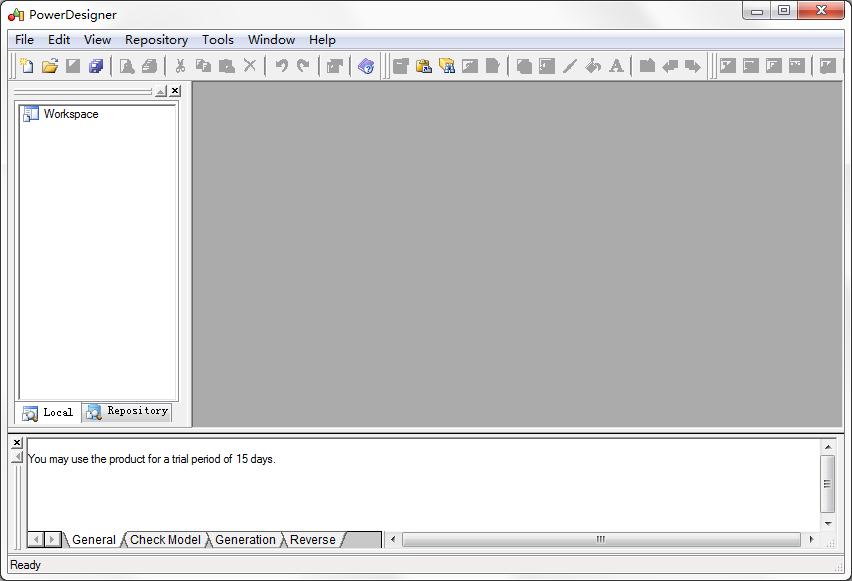Close the output message panel
Image resolution: width=852 pixels, height=581 pixels.
[x=16, y=442]
